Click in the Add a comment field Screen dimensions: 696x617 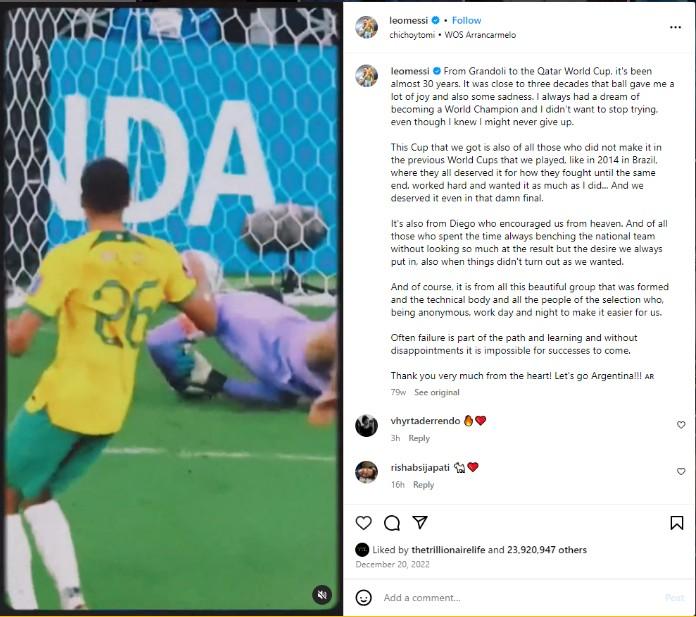click(519, 597)
